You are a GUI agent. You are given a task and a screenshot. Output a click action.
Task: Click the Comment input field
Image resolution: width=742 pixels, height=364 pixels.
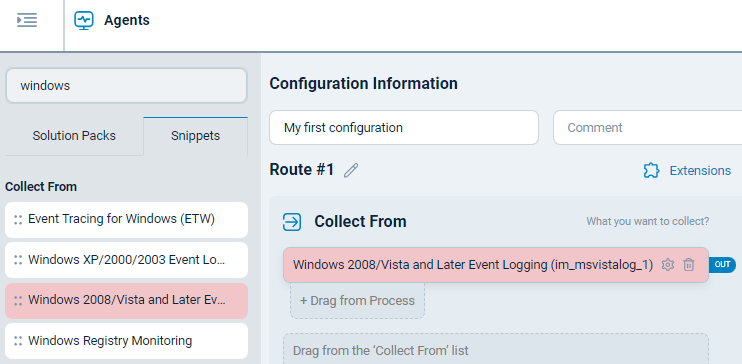click(647, 128)
